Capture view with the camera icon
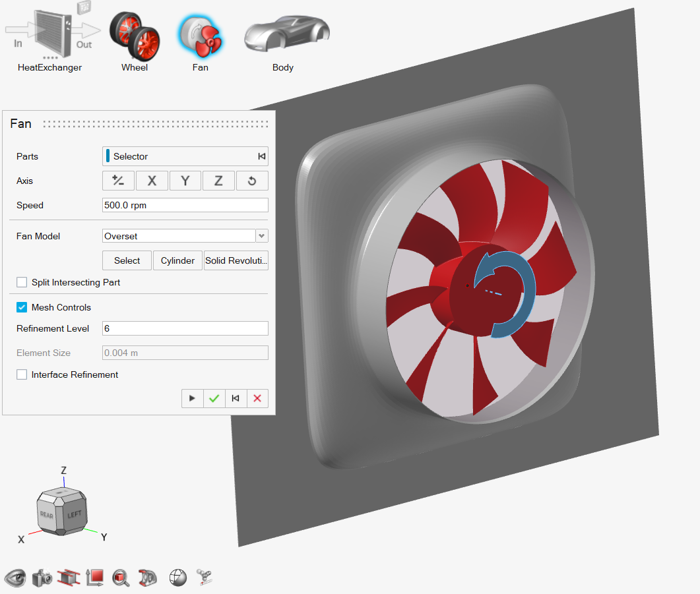700x594 pixels. click(42, 578)
